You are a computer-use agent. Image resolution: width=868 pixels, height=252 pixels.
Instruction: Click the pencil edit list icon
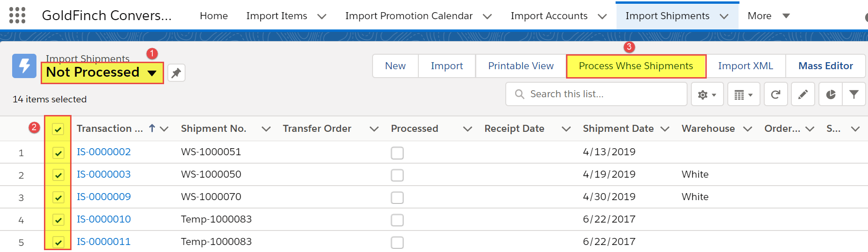pos(803,94)
